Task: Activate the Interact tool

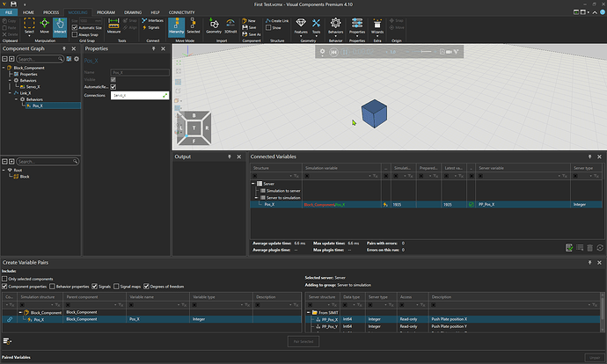Action: point(61,28)
